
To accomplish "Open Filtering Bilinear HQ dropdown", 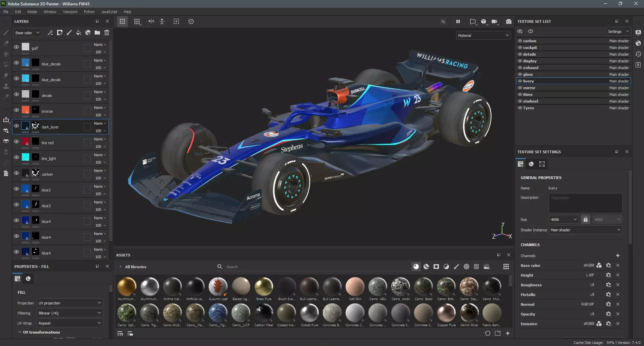I will click(x=70, y=313).
